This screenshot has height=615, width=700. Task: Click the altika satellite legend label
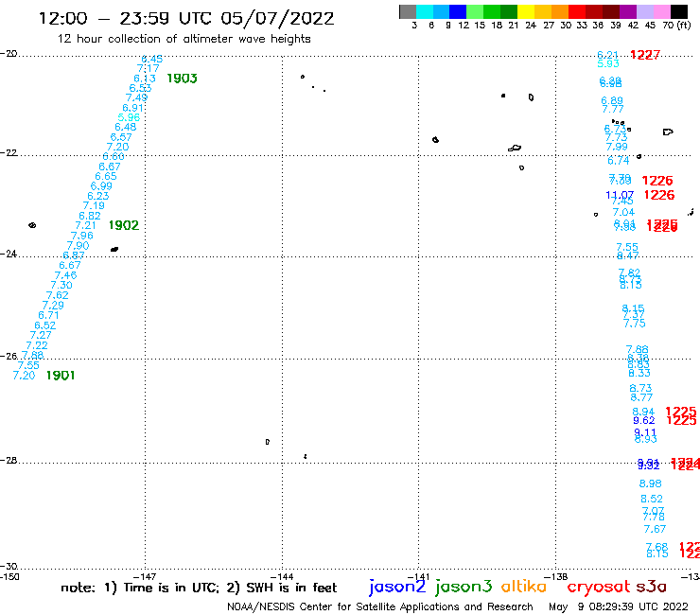coord(524,586)
